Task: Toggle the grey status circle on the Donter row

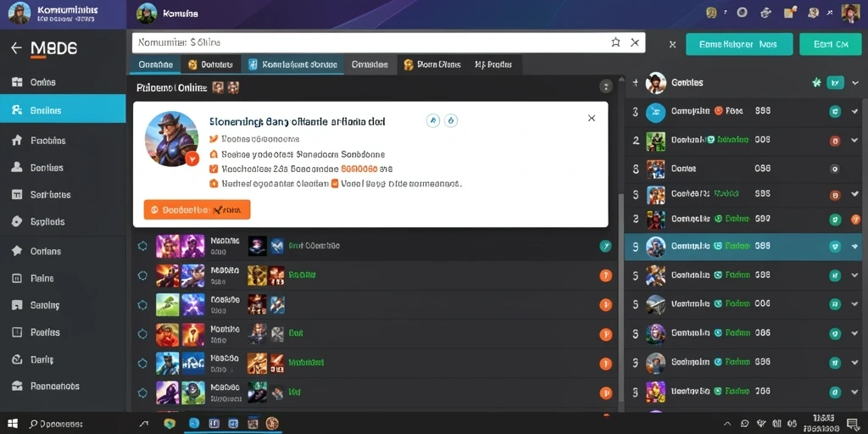Action: point(835,169)
